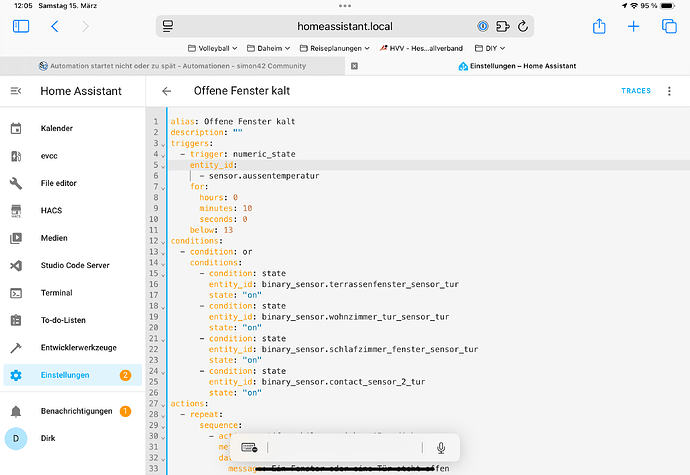
Task: Tap the microphone icon in the floating keyboard bar
Action: click(x=441, y=448)
